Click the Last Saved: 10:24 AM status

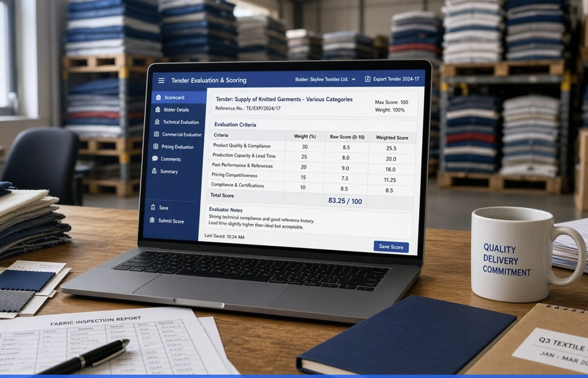click(x=224, y=236)
